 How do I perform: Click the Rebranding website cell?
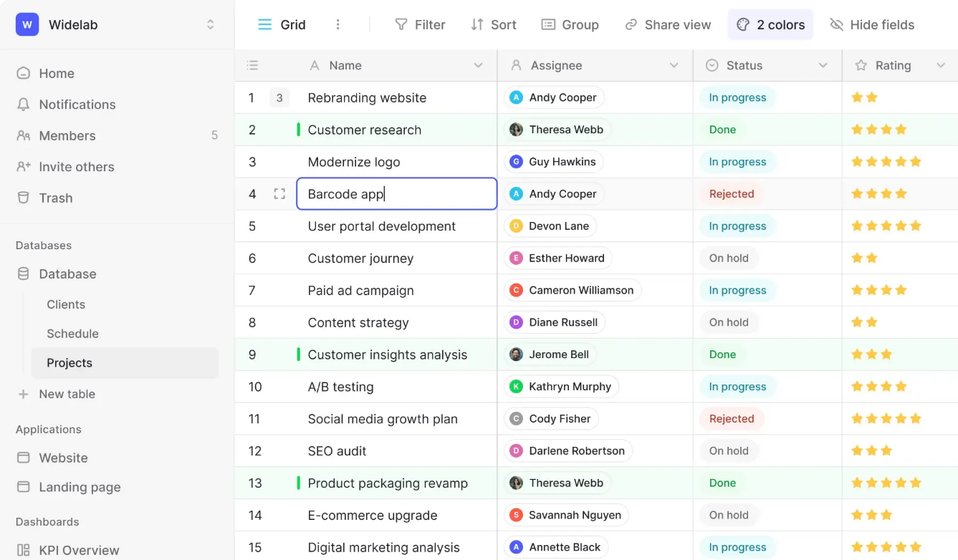pyautogui.click(x=397, y=98)
